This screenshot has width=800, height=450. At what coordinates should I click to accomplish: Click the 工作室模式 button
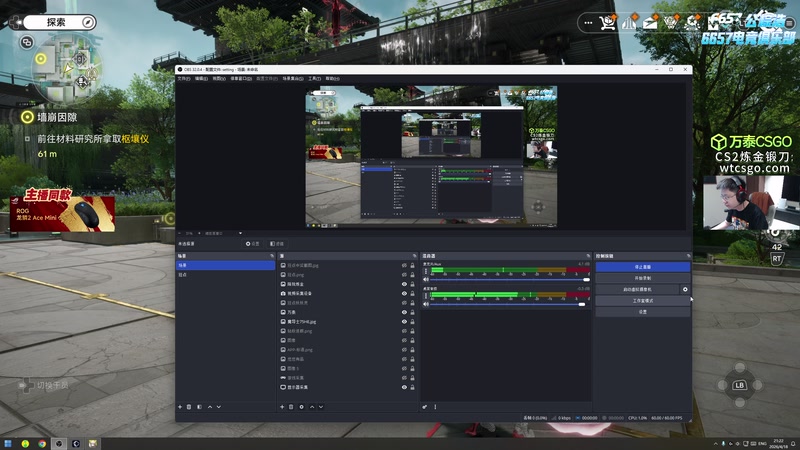pos(643,301)
